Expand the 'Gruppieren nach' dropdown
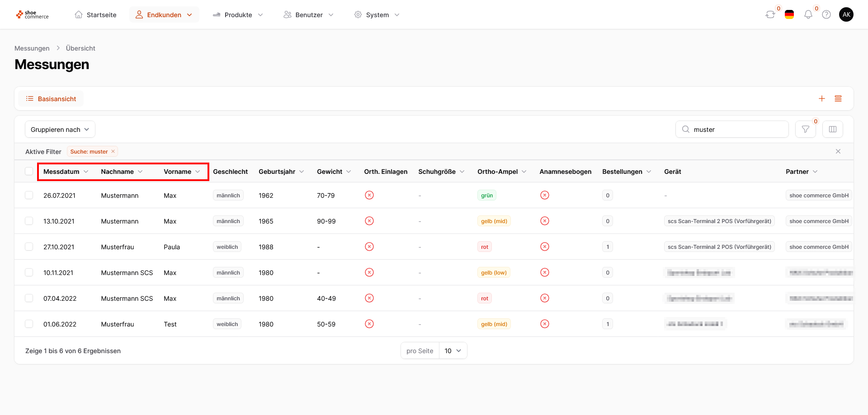Screen dimensions: 868x415 (x=60, y=129)
